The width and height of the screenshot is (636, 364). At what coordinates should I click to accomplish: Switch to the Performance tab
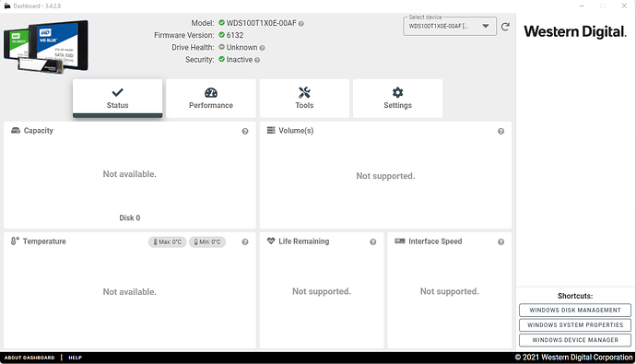(211, 99)
